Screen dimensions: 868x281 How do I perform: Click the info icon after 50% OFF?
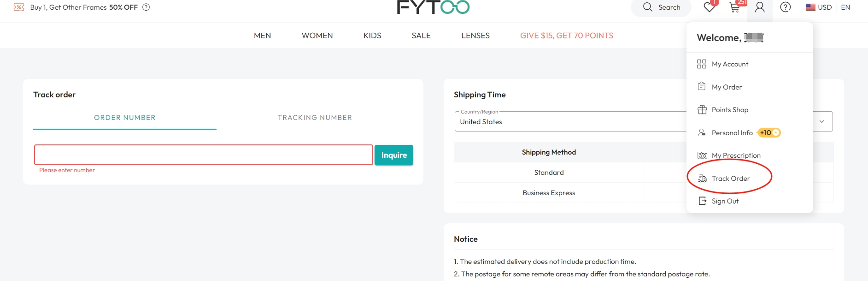pos(146,7)
